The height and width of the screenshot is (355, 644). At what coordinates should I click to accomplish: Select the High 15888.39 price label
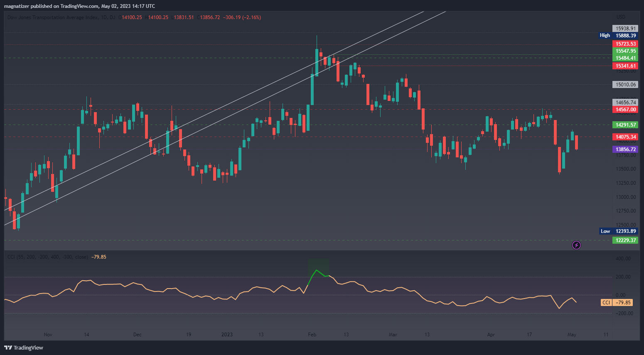pos(618,36)
